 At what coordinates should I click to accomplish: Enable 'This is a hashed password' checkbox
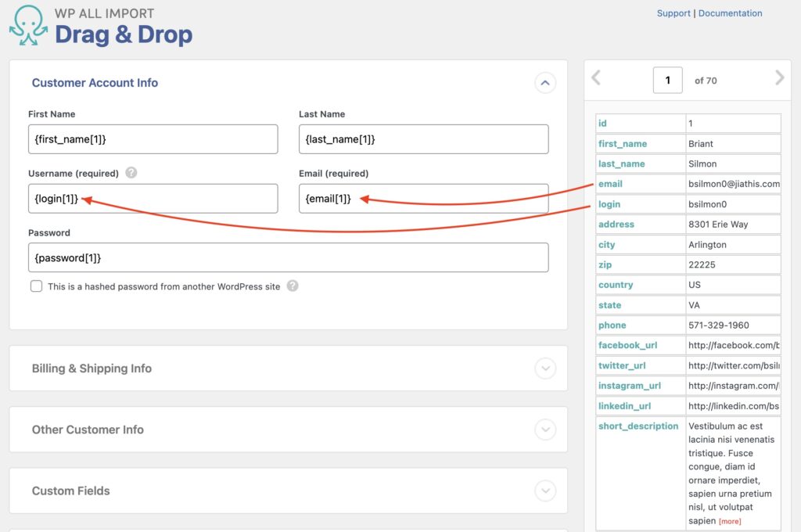click(x=36, y=286)
